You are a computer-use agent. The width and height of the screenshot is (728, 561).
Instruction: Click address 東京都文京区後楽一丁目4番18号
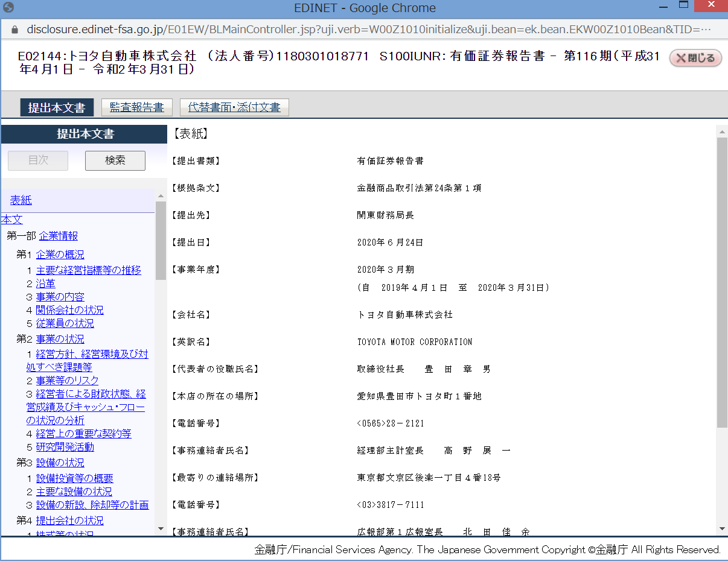point(429,478)
